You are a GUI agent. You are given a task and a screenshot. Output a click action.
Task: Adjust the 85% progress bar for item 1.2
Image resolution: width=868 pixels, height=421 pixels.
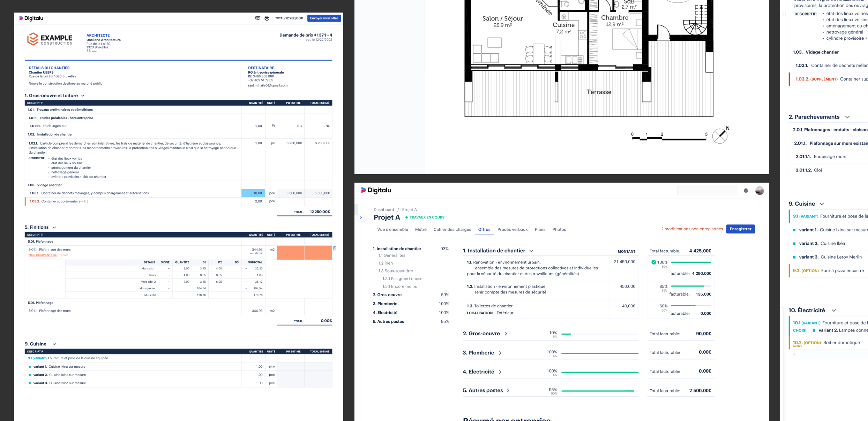click(691, 286)
